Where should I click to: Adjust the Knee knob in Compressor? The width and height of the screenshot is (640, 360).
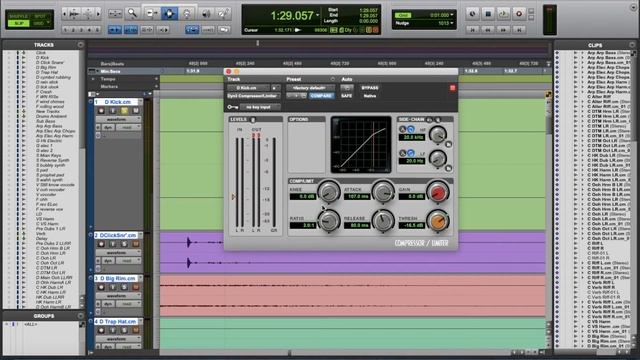329,191
